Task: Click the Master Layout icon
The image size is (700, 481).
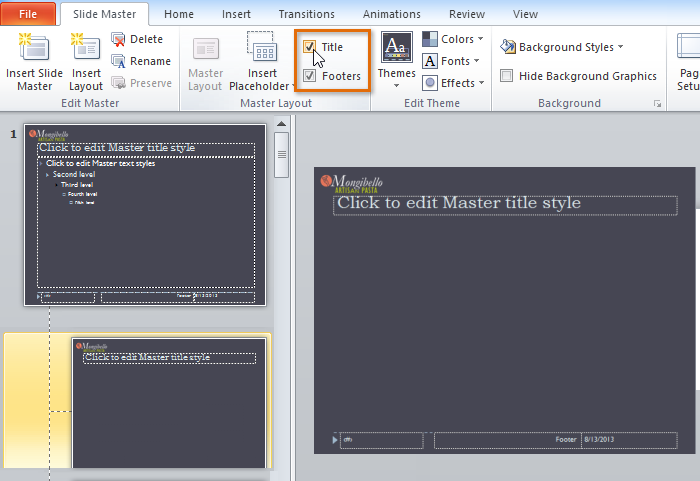Action: pos(205,49)
